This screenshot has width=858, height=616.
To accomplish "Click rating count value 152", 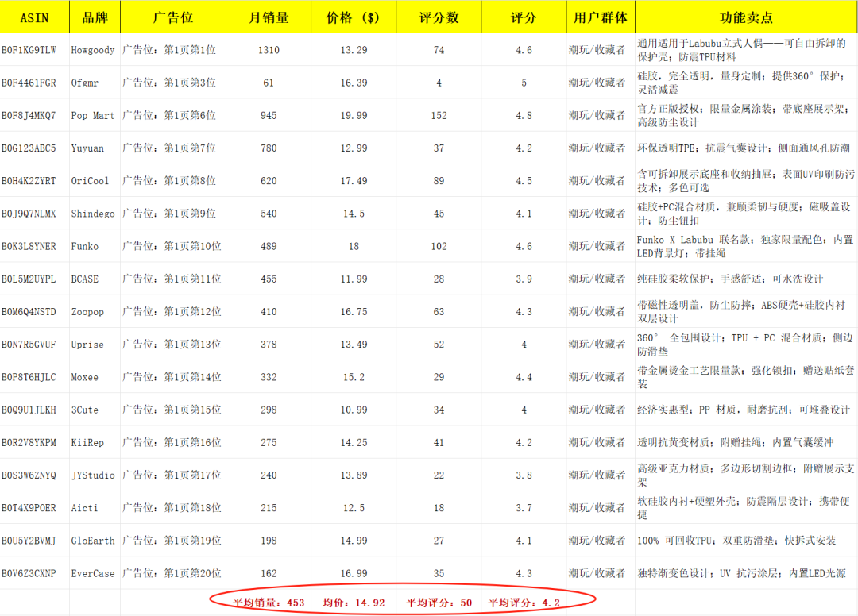I will [439, 115].
